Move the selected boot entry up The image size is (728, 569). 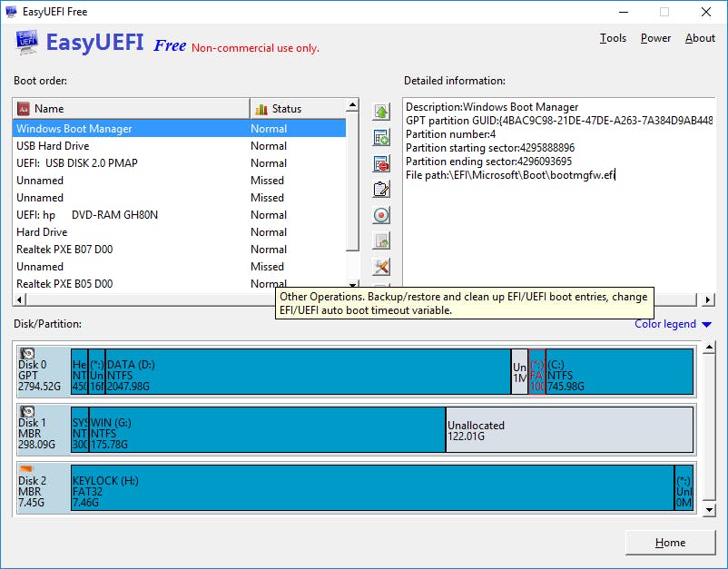[x=381, y=112]
